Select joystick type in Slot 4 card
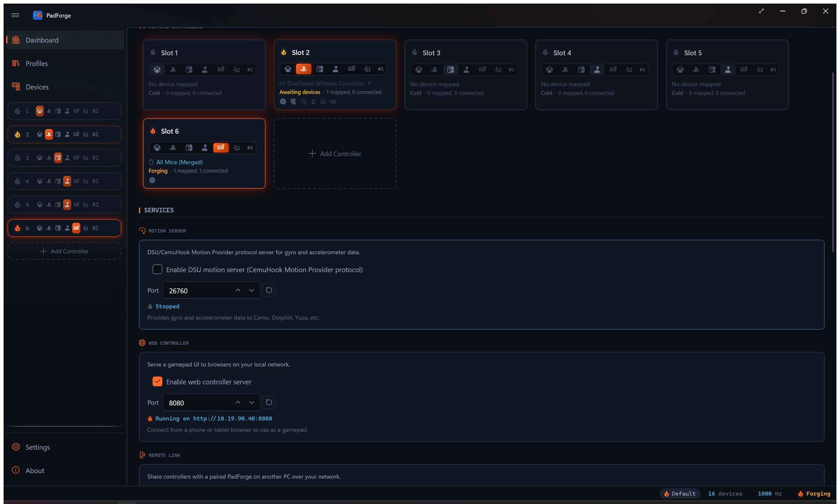Screen dimensions: 840x504 point(597,70)
